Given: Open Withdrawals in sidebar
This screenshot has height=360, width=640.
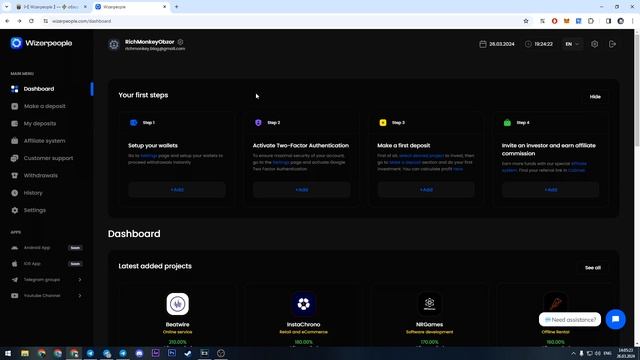Looking at the screenshot, I should (40, 176).
